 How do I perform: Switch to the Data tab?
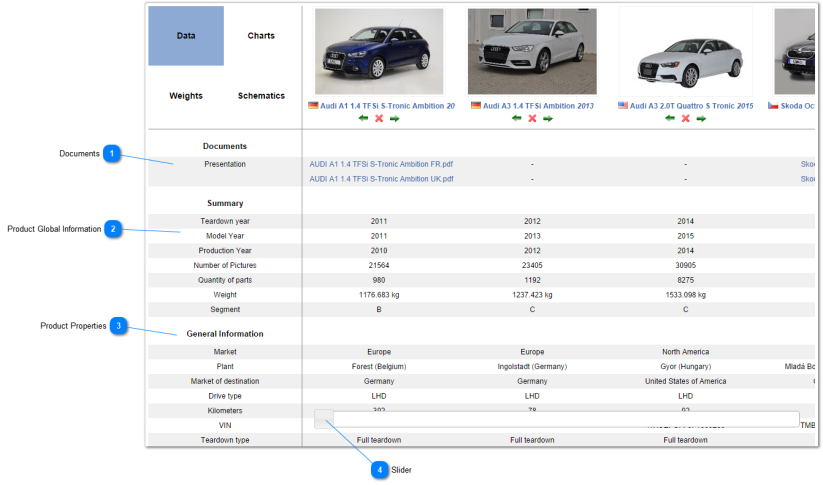pos(186,36)
